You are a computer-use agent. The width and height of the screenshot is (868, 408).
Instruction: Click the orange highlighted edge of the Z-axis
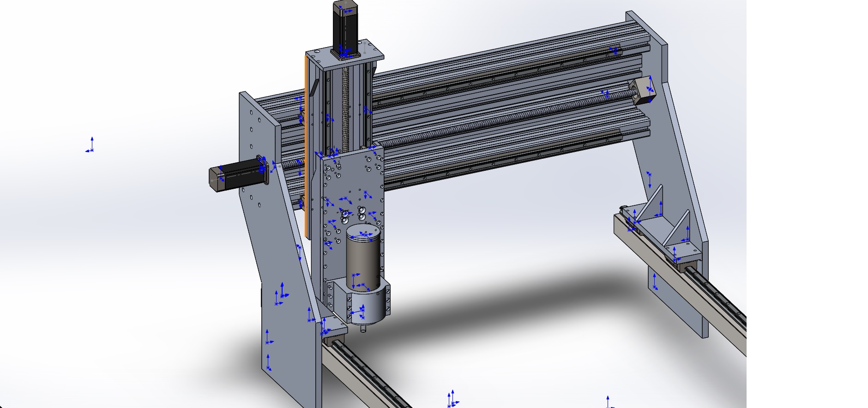click(306, 147)
